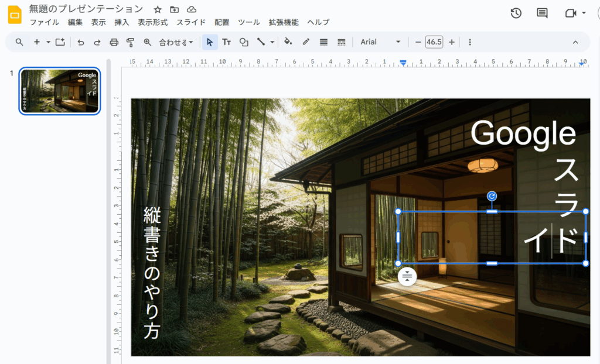The height and width of the screenshot is (364, 600).
Task: Open version history clock icon
Action: 516,13
